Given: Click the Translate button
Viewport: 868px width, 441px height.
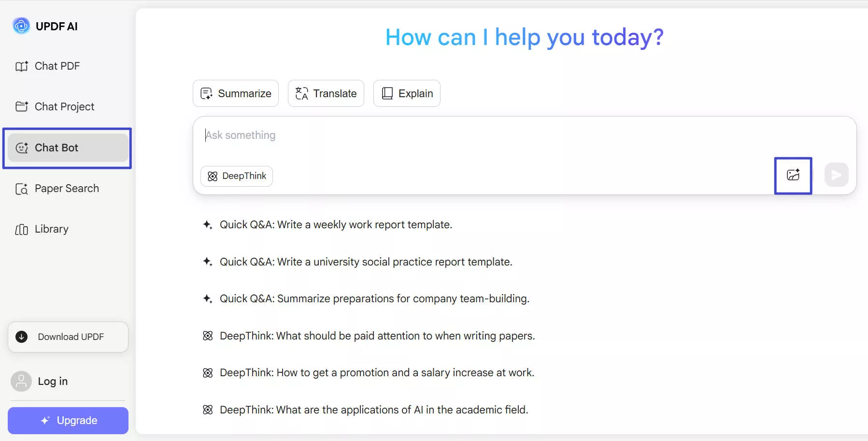Looking at the screenshot, I should coord(326,93).
